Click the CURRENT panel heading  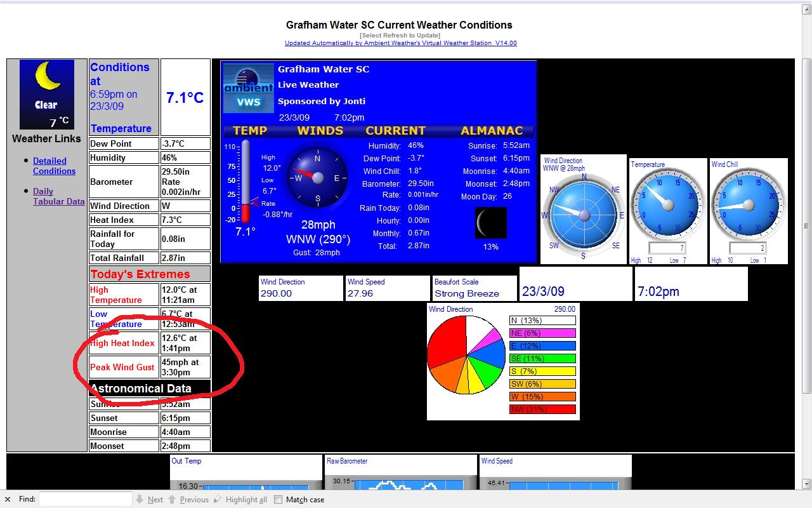click(395, 130)
